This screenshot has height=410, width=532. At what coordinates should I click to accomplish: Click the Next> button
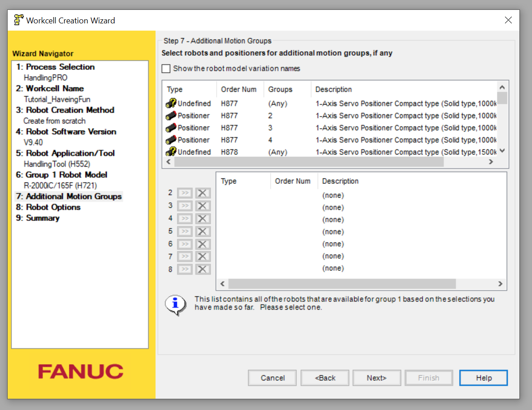tap(377, 378)
